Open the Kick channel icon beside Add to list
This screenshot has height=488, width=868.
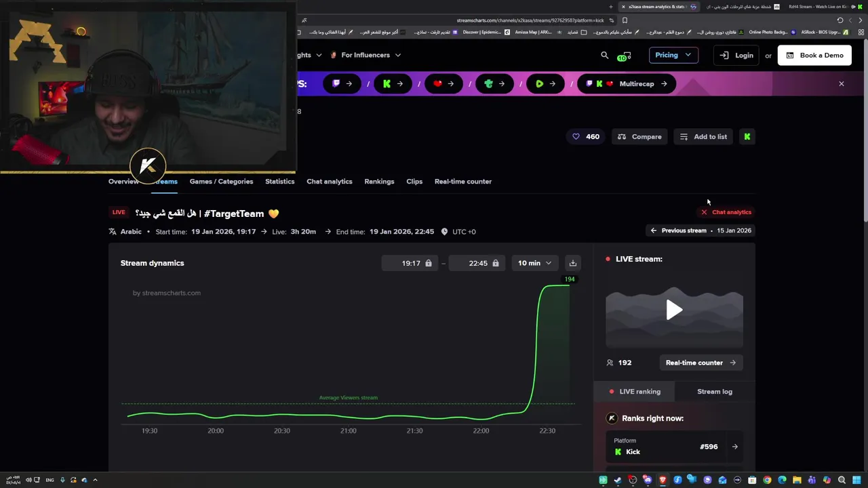[x=747, y=137]
